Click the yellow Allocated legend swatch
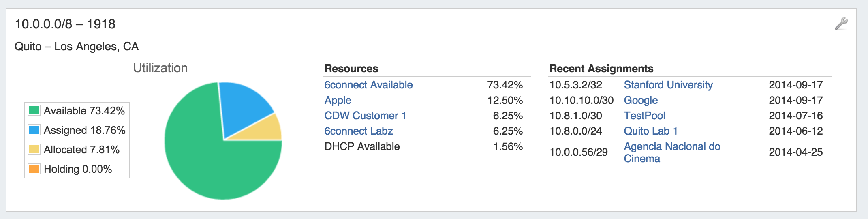 coord(34,149)
